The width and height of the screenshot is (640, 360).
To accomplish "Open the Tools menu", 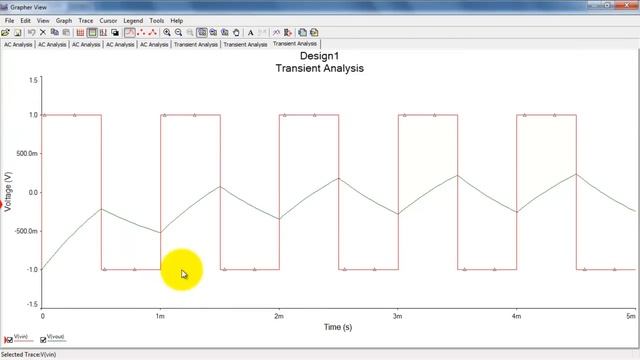I will click(157, 20).
